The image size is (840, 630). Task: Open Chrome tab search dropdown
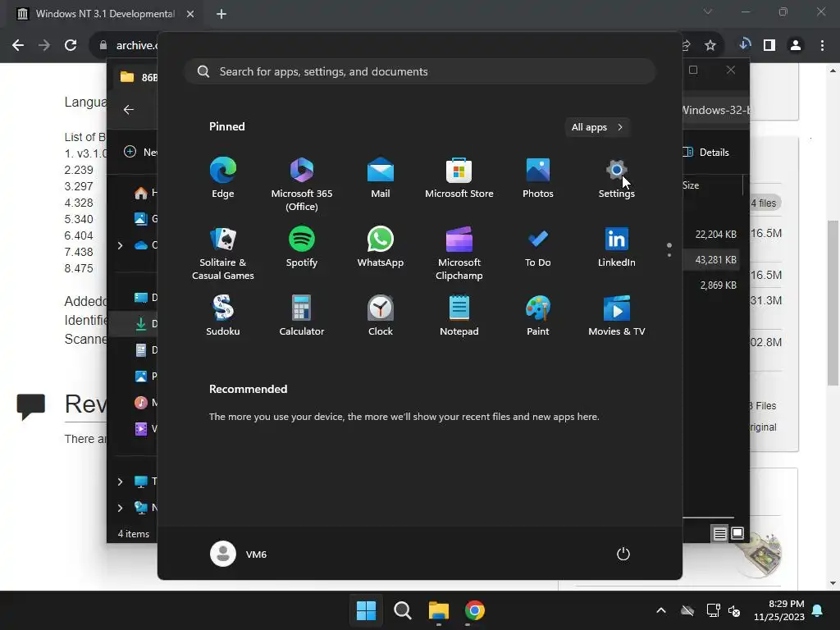tap(708, 11)
